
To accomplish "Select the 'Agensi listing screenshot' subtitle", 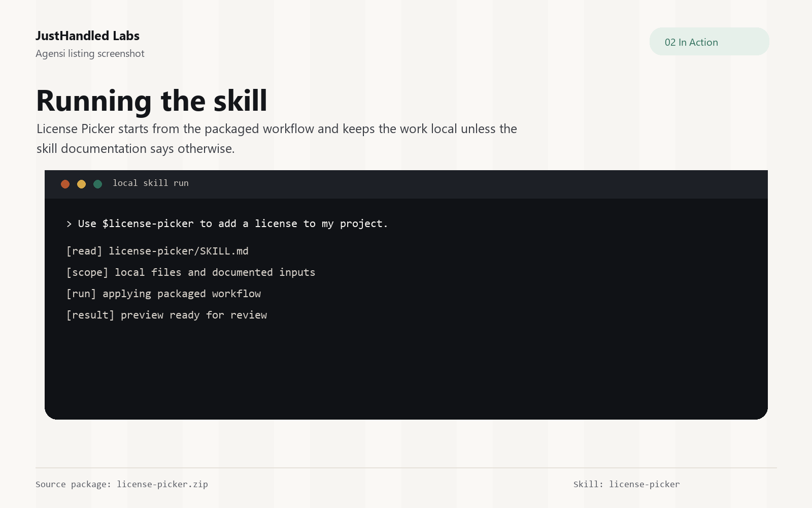I will coord(90,54).
